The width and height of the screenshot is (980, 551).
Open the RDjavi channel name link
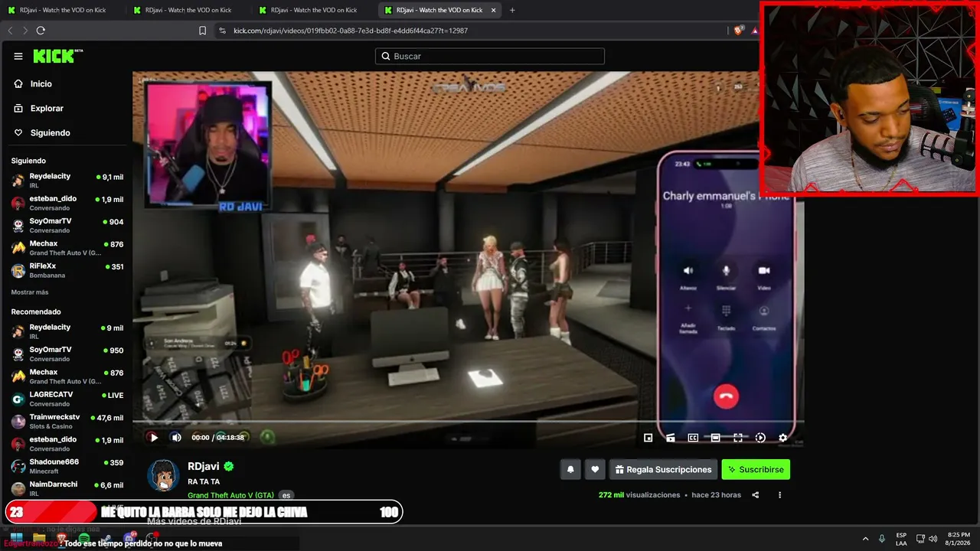pos(204,466)
